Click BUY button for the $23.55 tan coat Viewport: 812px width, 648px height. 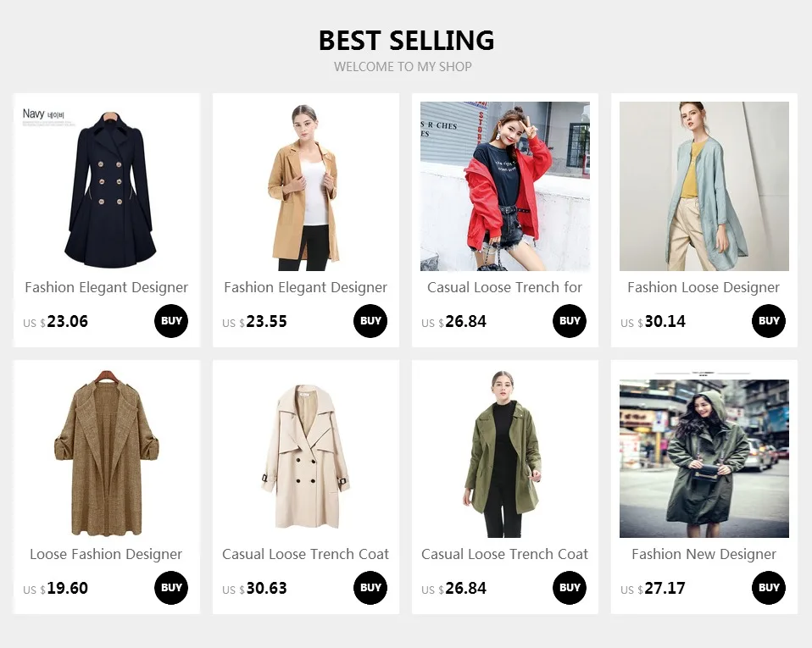[x=370, y=321]
